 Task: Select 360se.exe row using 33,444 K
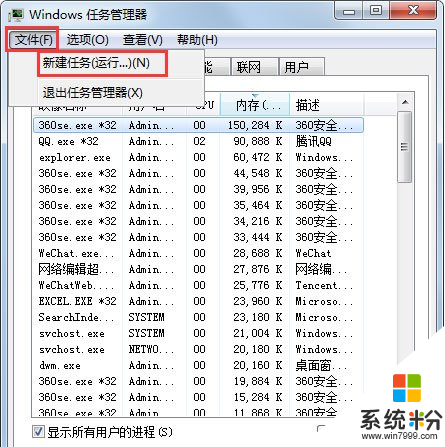[x=198, y=237]
